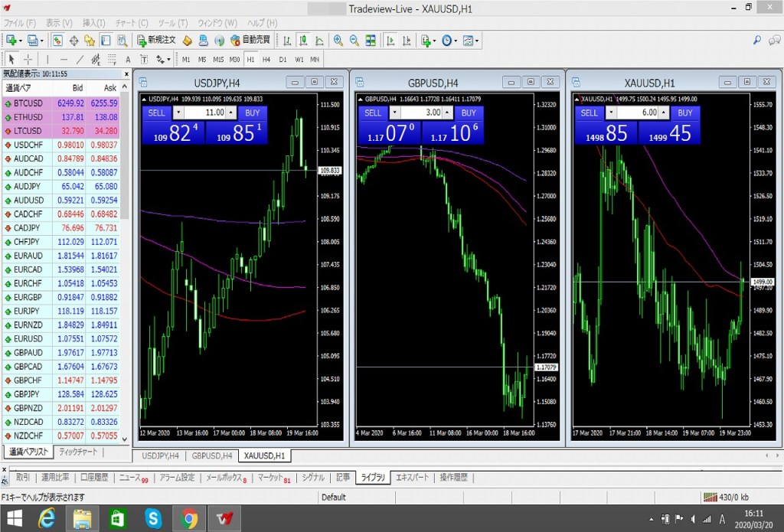784x532 pixels.
Task: Switch to the D1 timeframe
Action: (x=283, y=59)
